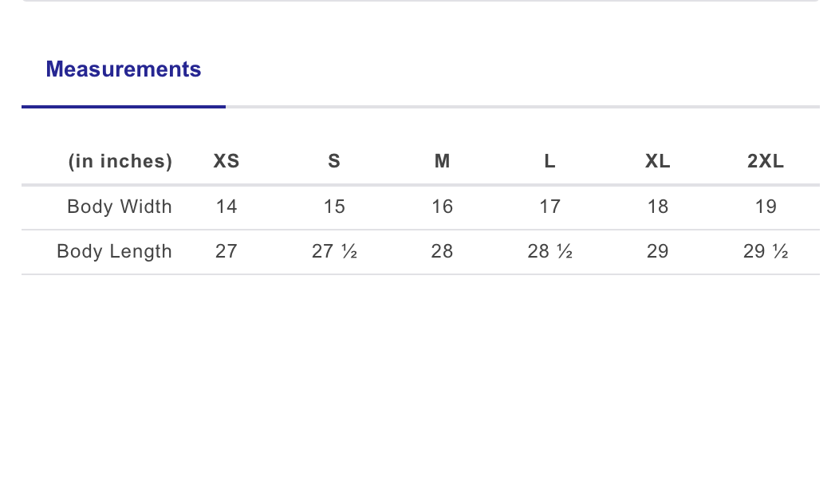Viewport: 839px width, 504px height.
Task: Click the Body Length row label
Action: 115,251
